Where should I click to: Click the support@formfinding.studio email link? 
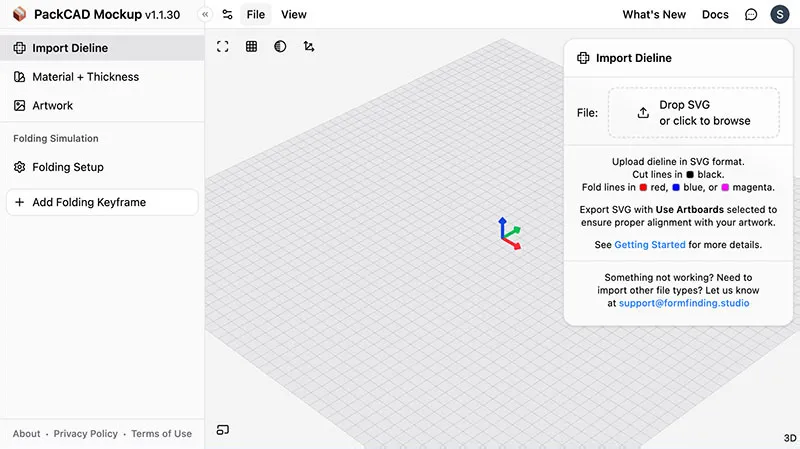tap(684, 303)
